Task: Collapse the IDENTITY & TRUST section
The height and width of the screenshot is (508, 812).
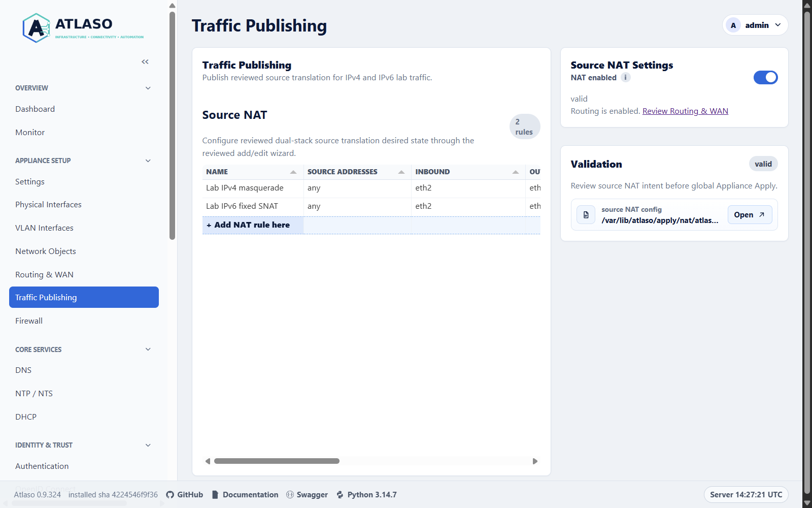Action: 148,445
